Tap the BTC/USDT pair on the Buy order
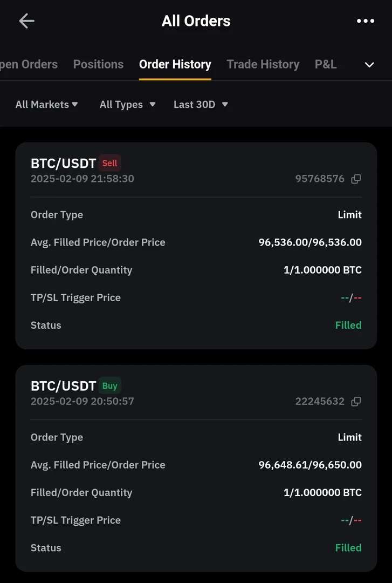The image size is (392, 583). (63, 386)
